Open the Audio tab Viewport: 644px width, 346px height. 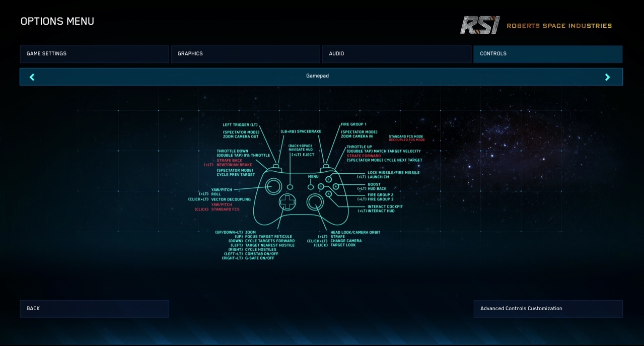pyautogui.click(x=396, y=54)
